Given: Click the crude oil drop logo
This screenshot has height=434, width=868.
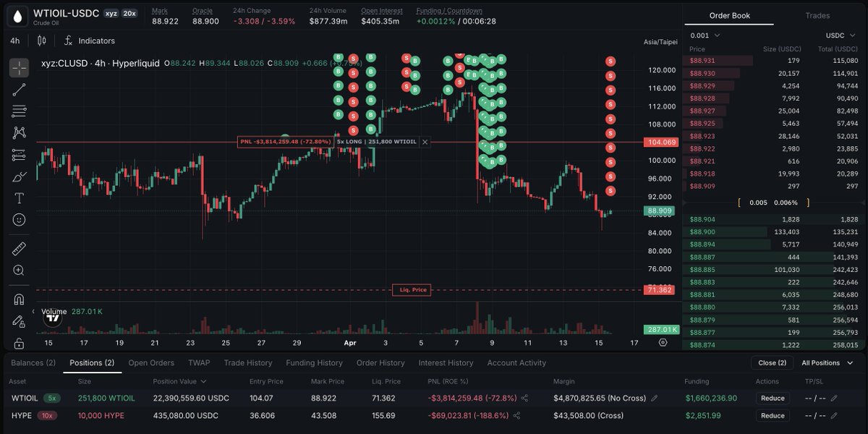Looking at the screenshot, I should [x=17, y=15].
